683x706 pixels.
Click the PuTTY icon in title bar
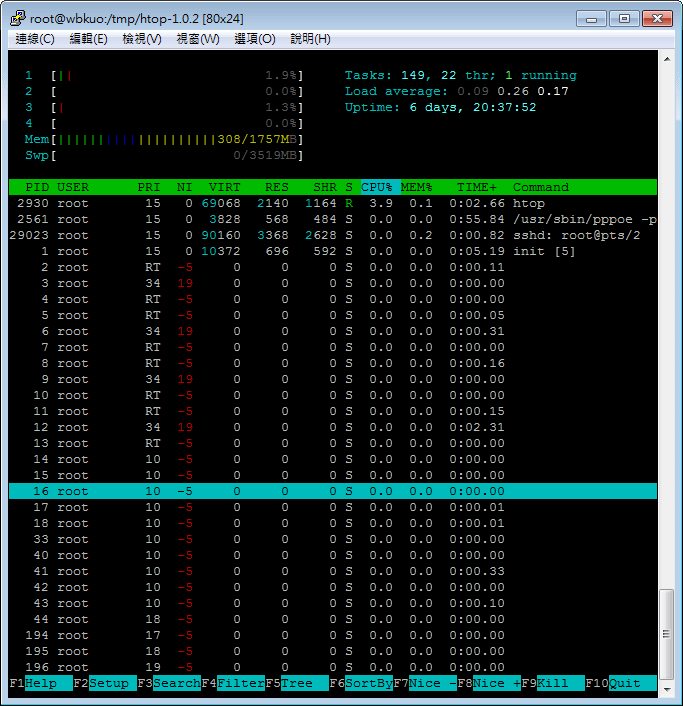[18, 18]
